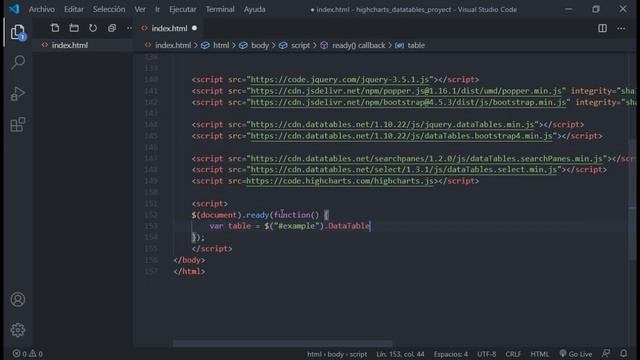
Task: Open the highcharts.js link
Action: point(340,181)
